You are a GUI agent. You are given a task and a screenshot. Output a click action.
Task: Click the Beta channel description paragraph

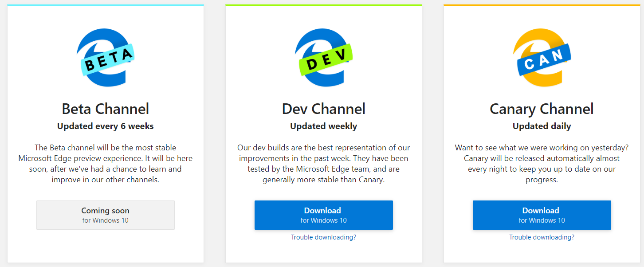pyautogui.click(x=106, y=164)
